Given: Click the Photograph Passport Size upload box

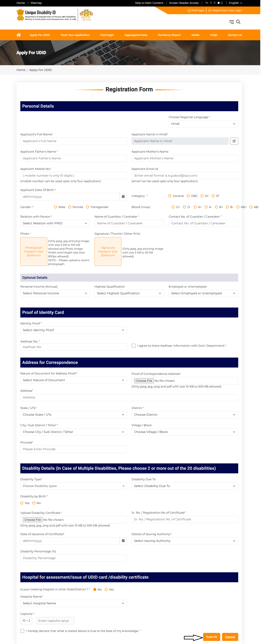Looking at the screenshot, I should [x=34, y=252].
